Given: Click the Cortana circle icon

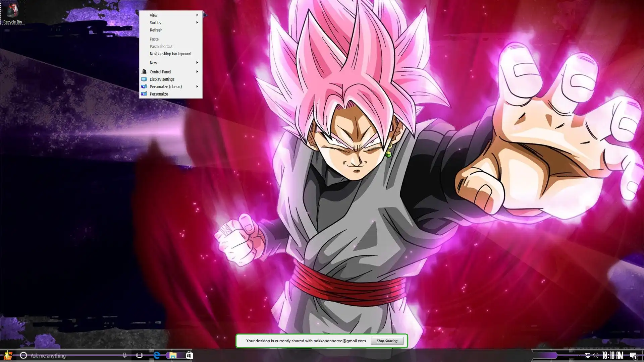Looking at the screenshot, I should (x=23, y=355).
